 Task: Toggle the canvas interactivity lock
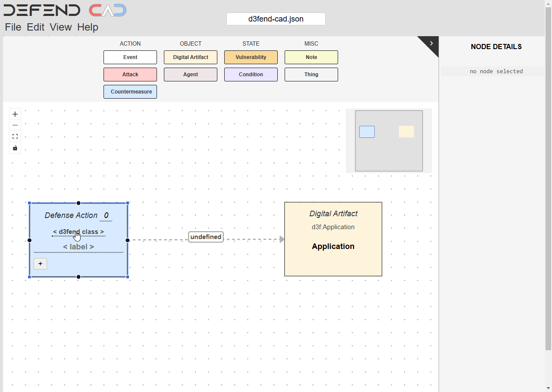pyautogui.click(x=15, y=148)
